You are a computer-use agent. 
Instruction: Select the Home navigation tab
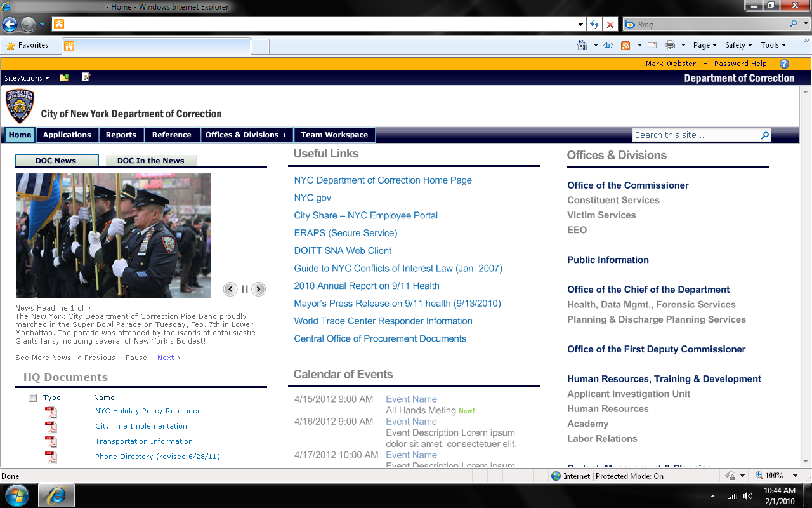point(20,135)
